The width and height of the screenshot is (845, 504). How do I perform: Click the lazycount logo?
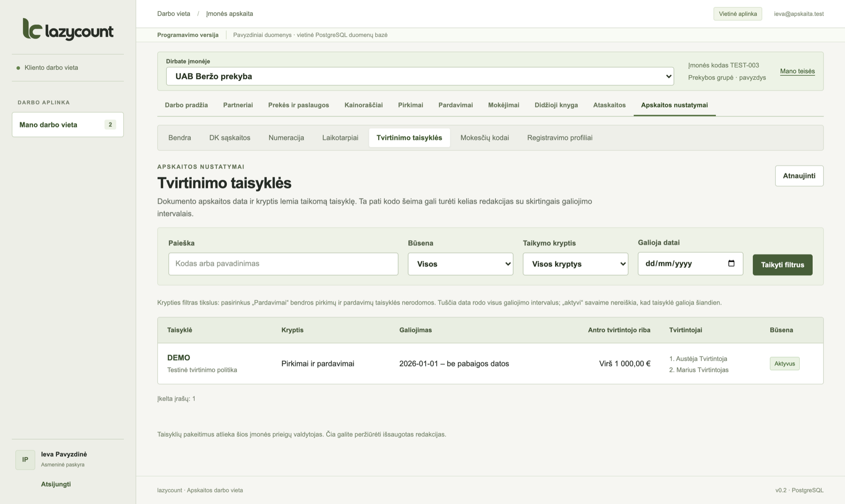pyautogui.click(x=68, y=29)
